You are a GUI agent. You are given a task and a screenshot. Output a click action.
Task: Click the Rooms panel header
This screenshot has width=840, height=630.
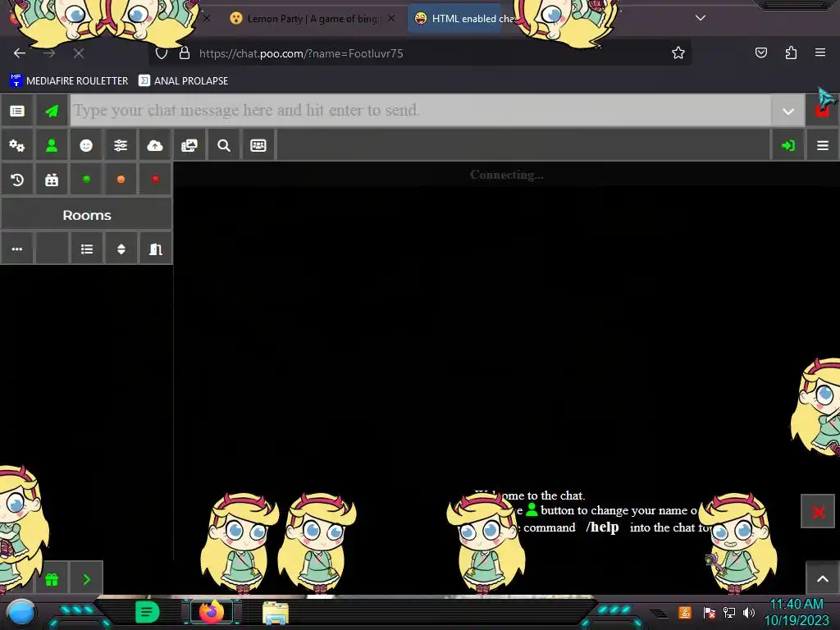(x=87, y=215)
